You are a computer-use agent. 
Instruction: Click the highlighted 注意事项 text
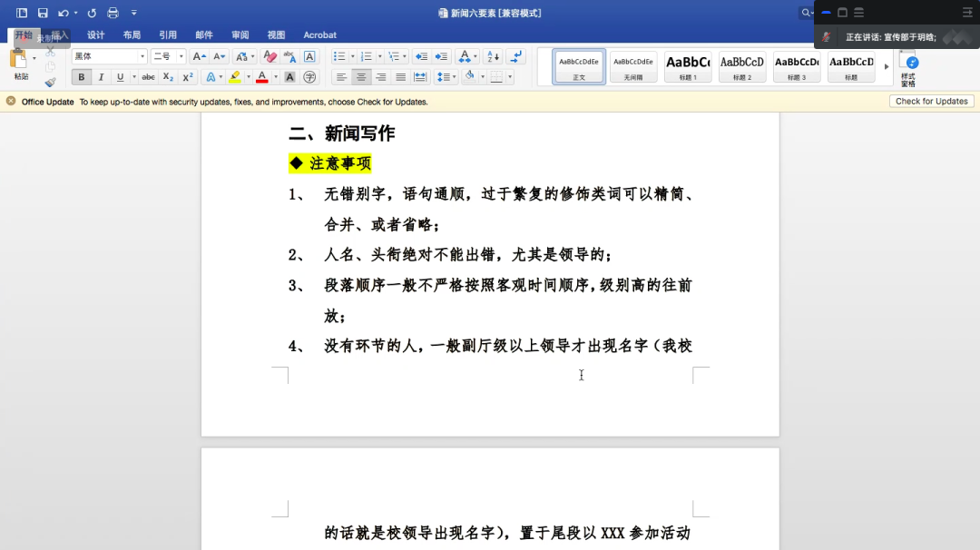click(x=339, y=163)
